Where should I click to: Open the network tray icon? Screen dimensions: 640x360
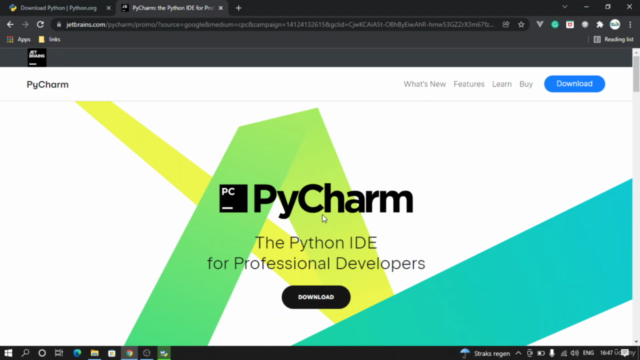[x=564, y=353]
